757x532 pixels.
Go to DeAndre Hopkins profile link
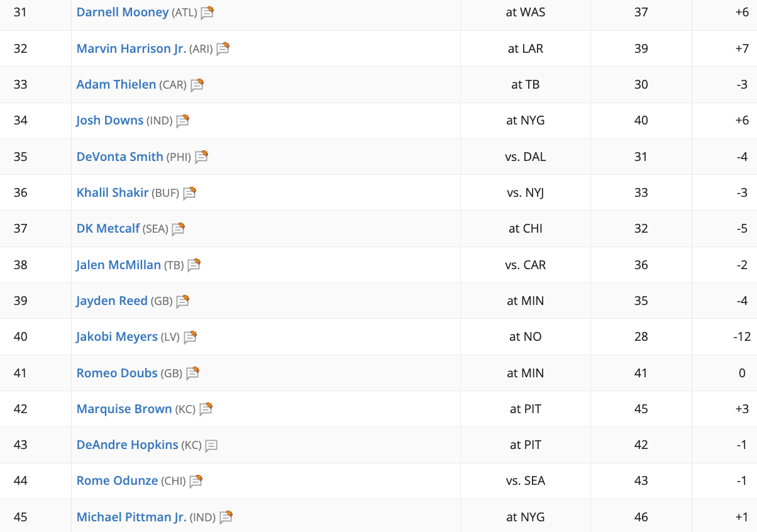(128, 445)
